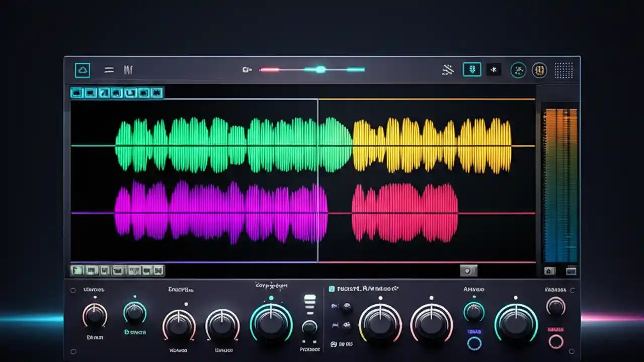Enable the teal ring toggle under the Amwo knob
Image resolution: width=644 pixels, height=362 pixels.
(473, 341)
